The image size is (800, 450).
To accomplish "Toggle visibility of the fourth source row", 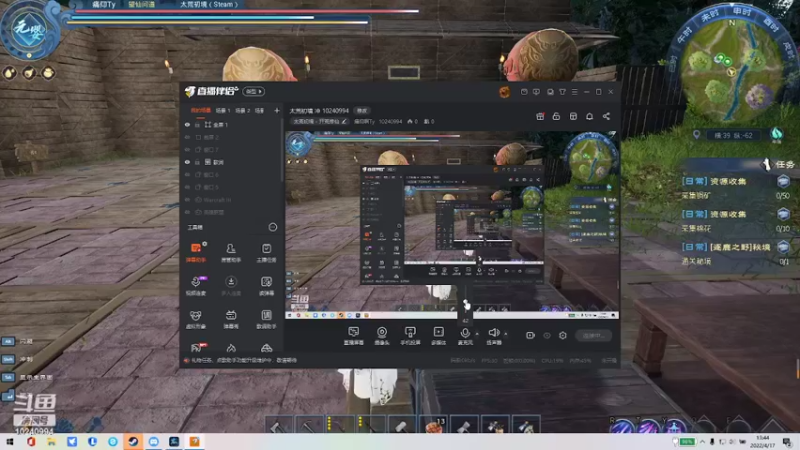I will (187, 162).
